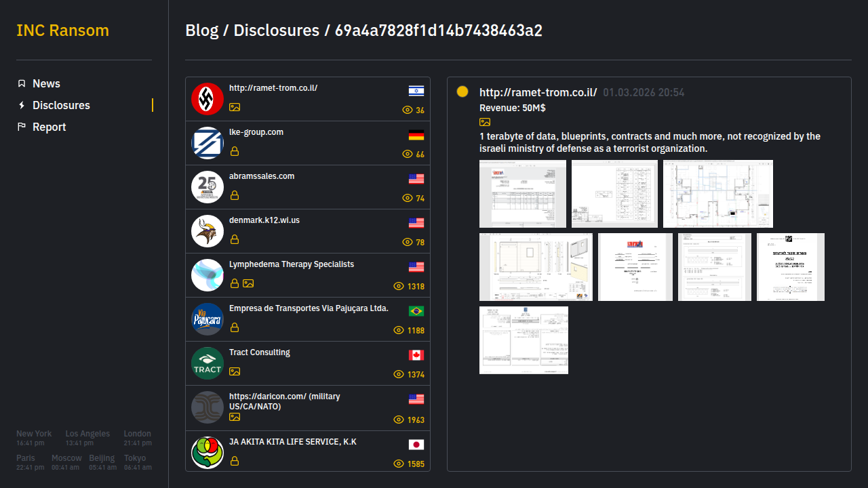Click the ramet-trom.co.il heading link in detail panel
Screen dimensions: 868x488
click(x=538, y=92)
